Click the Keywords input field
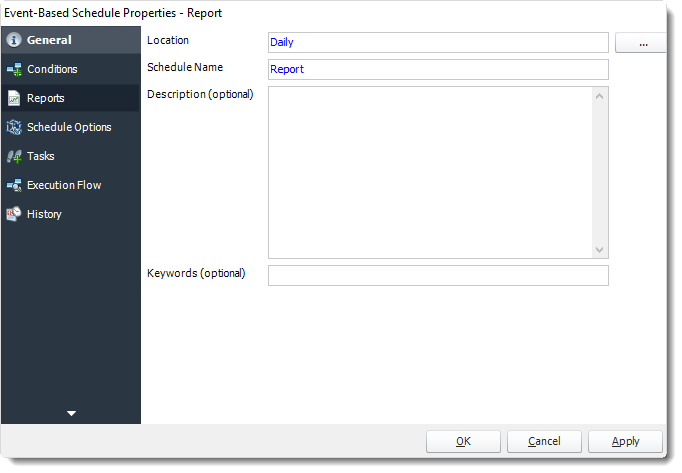682x473 pixels. point(438,275)
